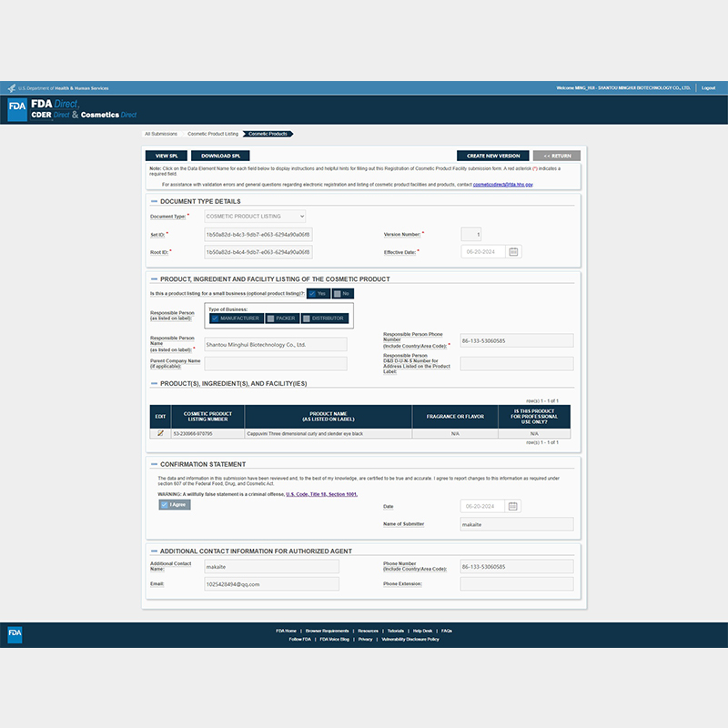Open the Document Type dropdown
The width and height of the screenshot is (728, 728).
[255, 217]
